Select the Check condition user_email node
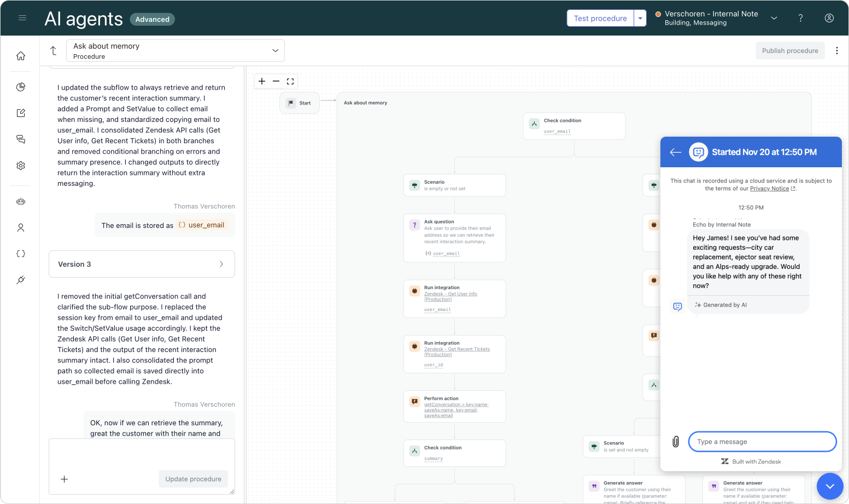This screenshot has width=849, height=504. pyautogui.click(x=574, y=126)
